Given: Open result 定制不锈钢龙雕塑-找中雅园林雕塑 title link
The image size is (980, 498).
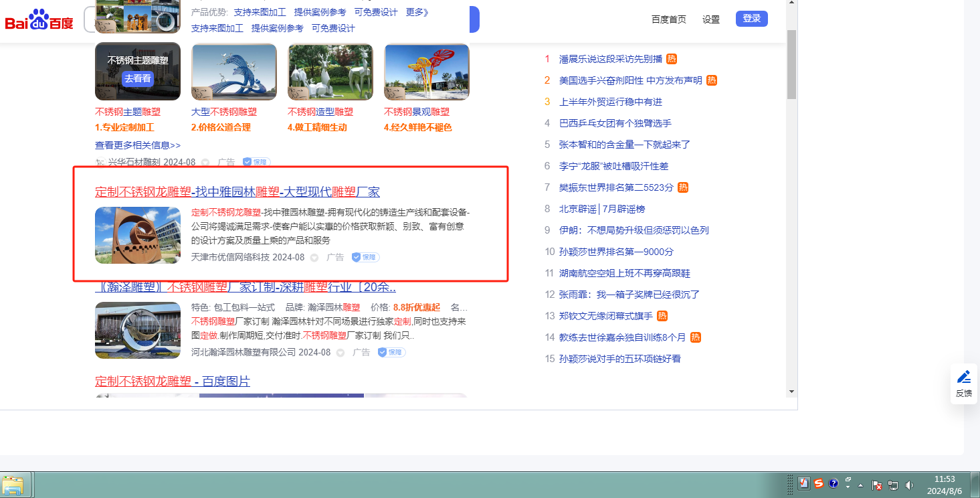Looking at the screenshot, I should coord(237,192).
